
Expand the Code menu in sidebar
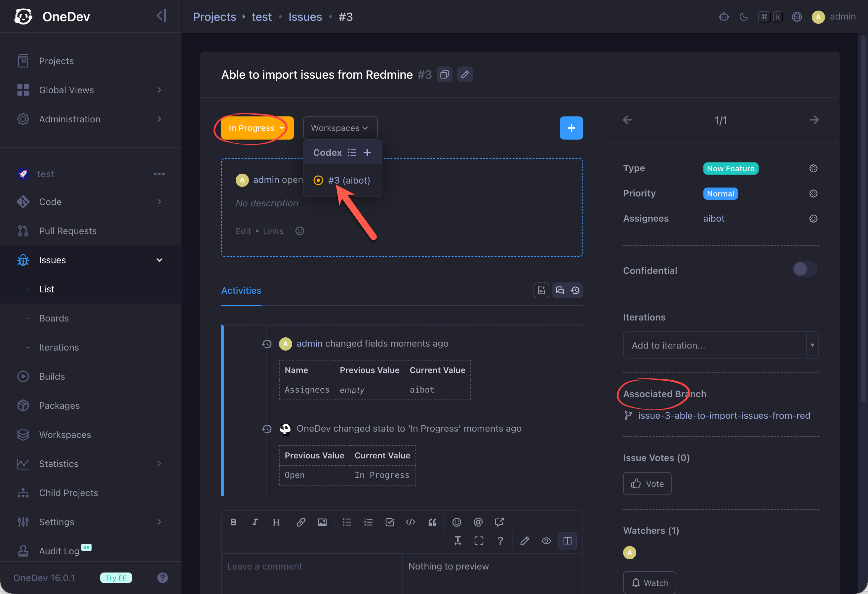click(90, 202)
